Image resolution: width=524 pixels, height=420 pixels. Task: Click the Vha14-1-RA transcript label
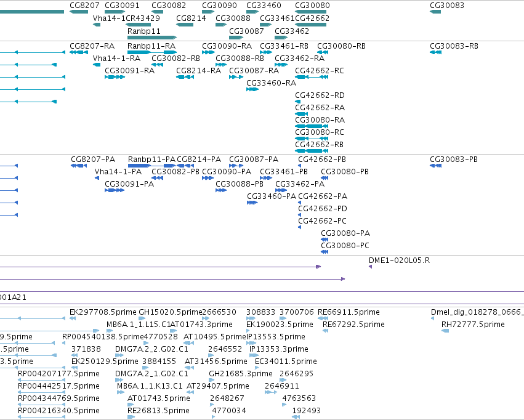point(116,58)
